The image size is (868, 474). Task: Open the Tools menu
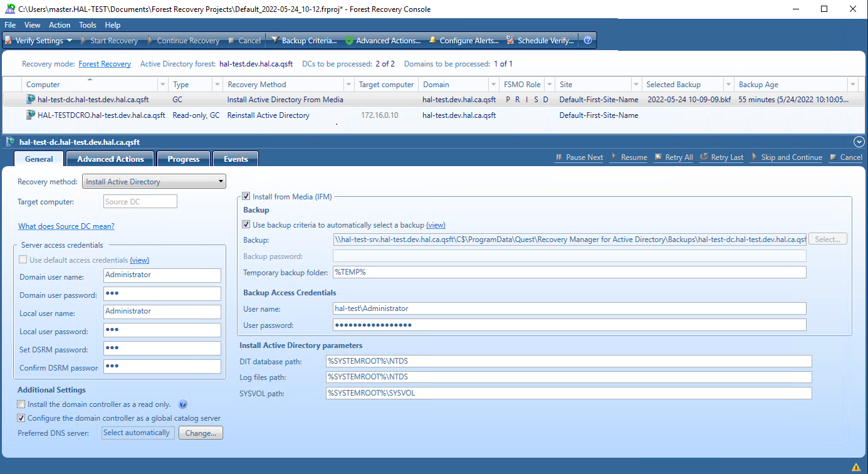[x=88, y=25]
